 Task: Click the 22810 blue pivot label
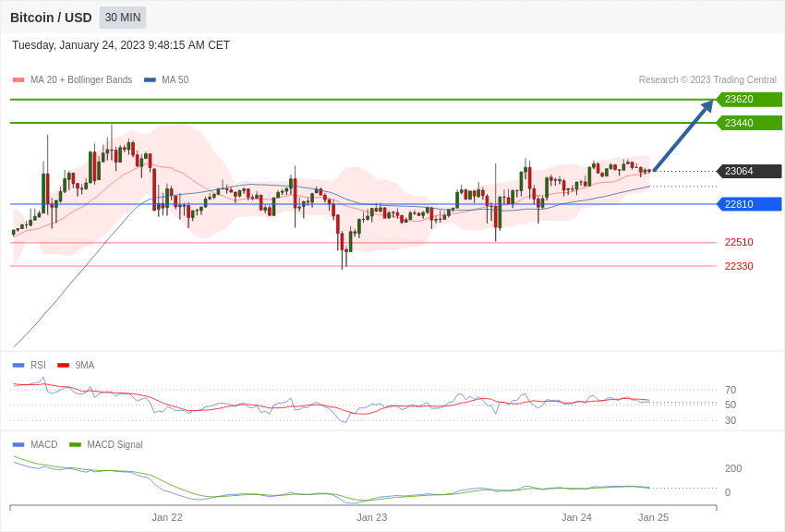tap(749, 204)
